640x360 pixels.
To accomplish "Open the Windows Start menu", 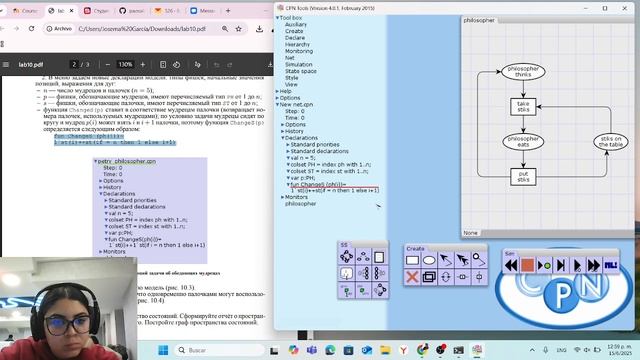I will click(163, 350).
